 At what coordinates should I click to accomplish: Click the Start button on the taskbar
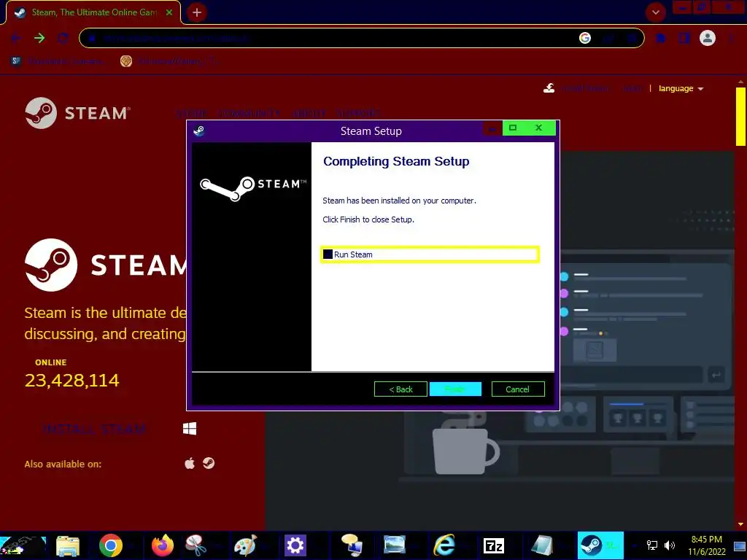pyautogui.click(x=23, y=545)
